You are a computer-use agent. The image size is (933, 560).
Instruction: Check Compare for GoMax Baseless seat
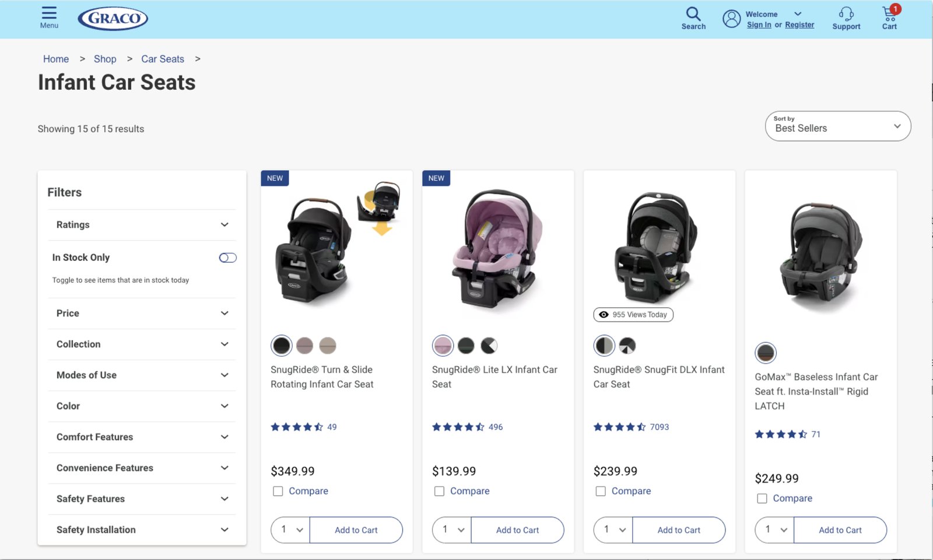762,498
